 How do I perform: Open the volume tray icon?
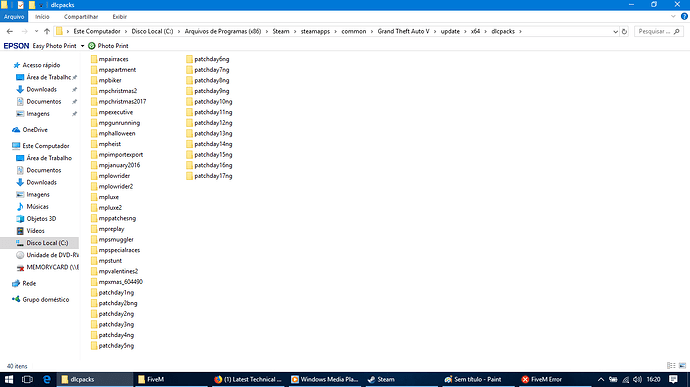(x=637, y=380)
